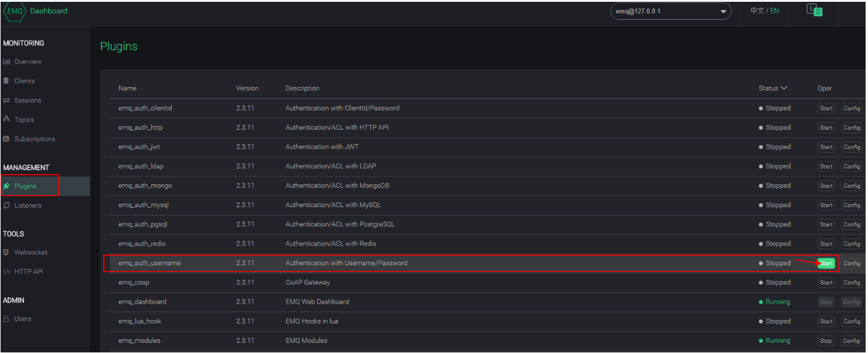This screenshot has width=868, height=353.
Task: Start the emq_auth_pgsql plugin
Action: [826, 225]
